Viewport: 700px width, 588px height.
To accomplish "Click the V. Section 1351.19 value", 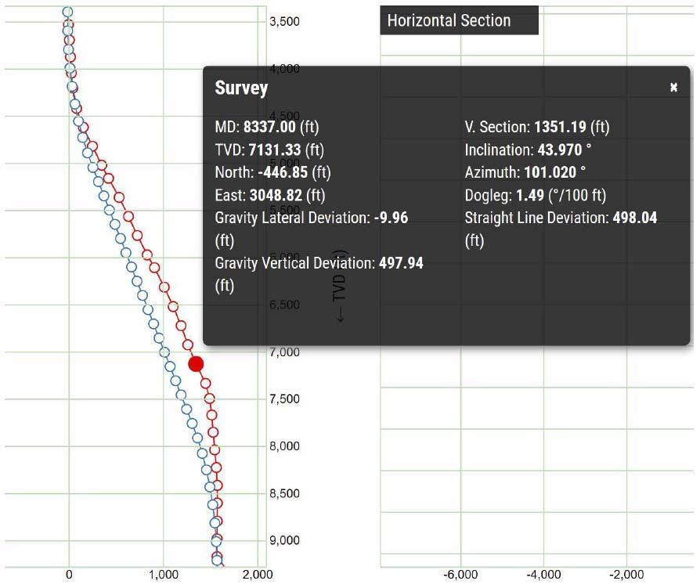I will click(560, 127).
